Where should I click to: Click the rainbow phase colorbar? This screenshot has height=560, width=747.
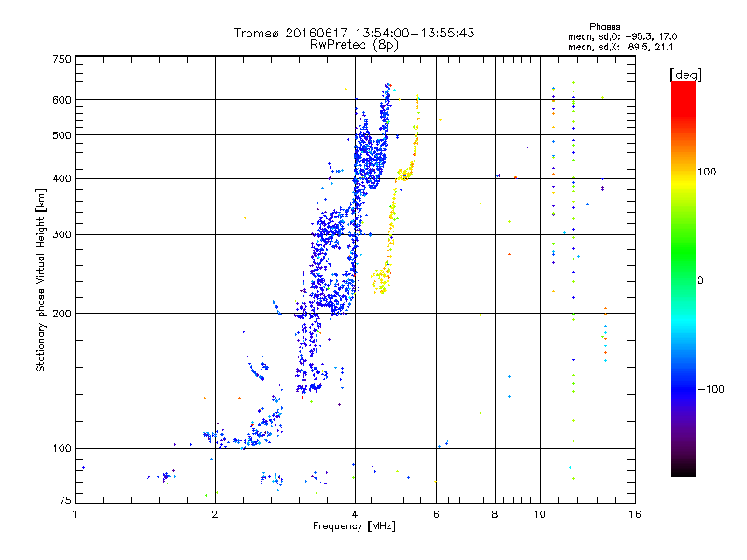[x=684, y=278]
